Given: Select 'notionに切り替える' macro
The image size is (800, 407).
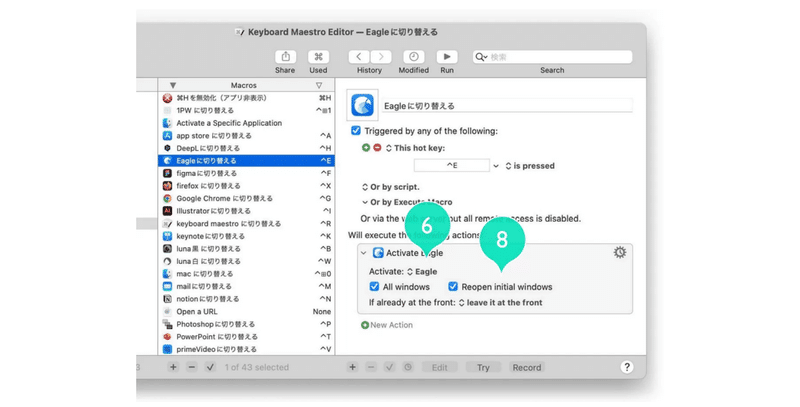Looking at the screenshot, I should pos(246,299).
